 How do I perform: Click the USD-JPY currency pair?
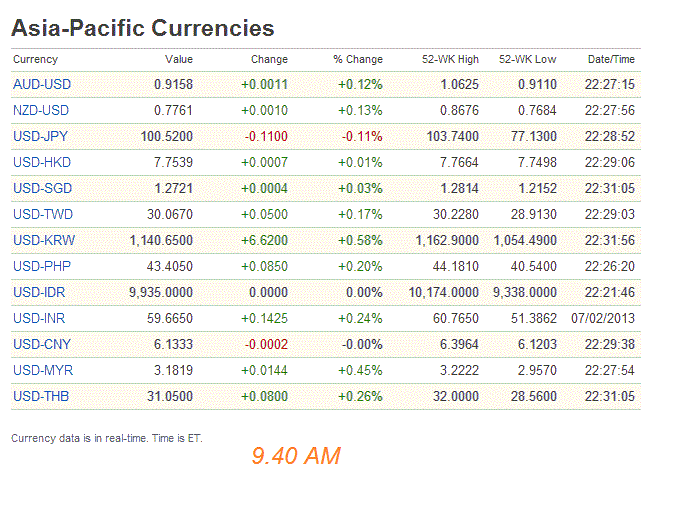coord(41,136)
